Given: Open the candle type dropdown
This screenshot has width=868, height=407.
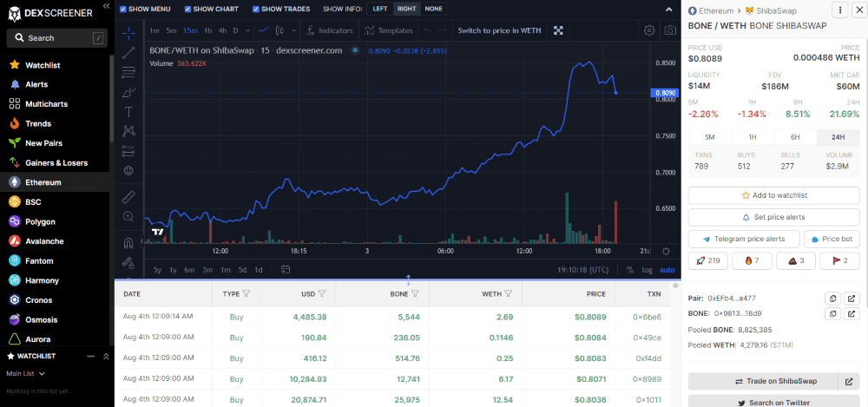Looking at the screenshot, I should click(280, 30).
